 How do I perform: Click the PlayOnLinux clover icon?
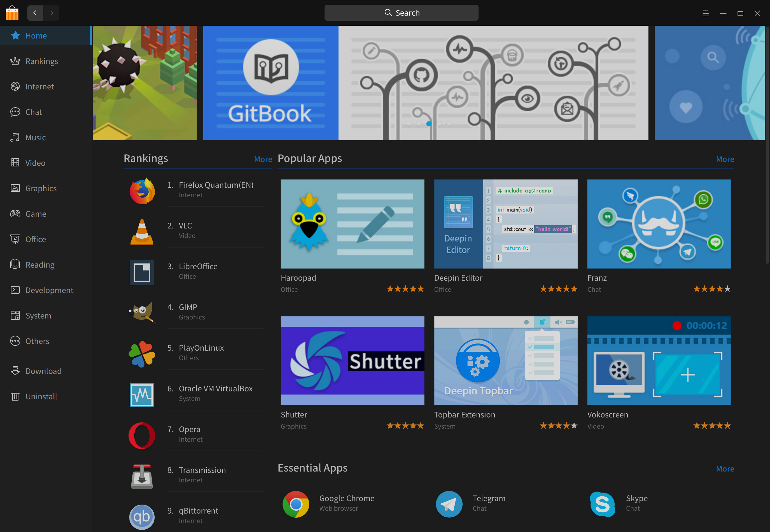pyautogui.click(x=142, y=354)
